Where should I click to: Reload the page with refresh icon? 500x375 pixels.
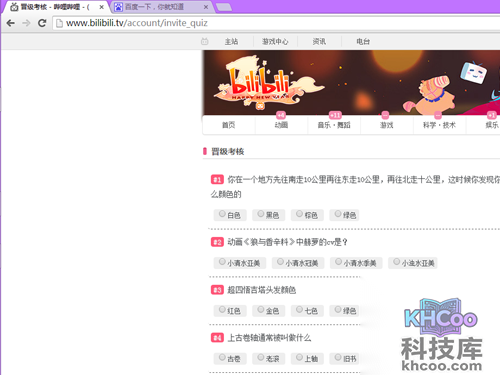(42, 23)
